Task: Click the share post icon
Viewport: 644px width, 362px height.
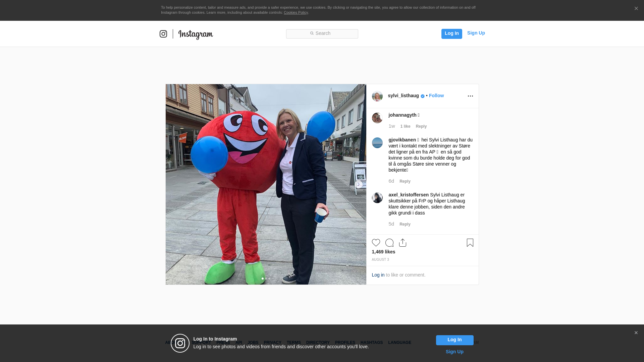Action: pos(402,243)
